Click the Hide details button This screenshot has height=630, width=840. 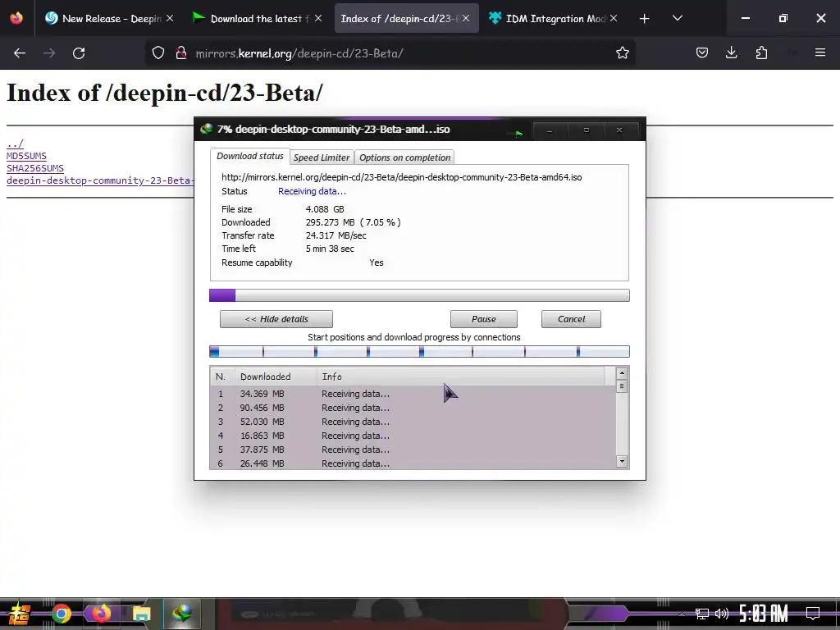[x=276, y=319]
